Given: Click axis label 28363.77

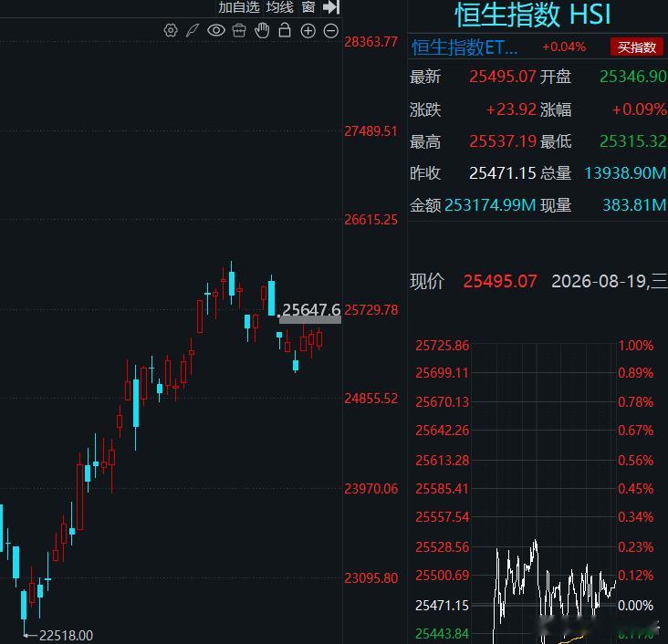Looking at the screenshot, I should pos(371,42).
